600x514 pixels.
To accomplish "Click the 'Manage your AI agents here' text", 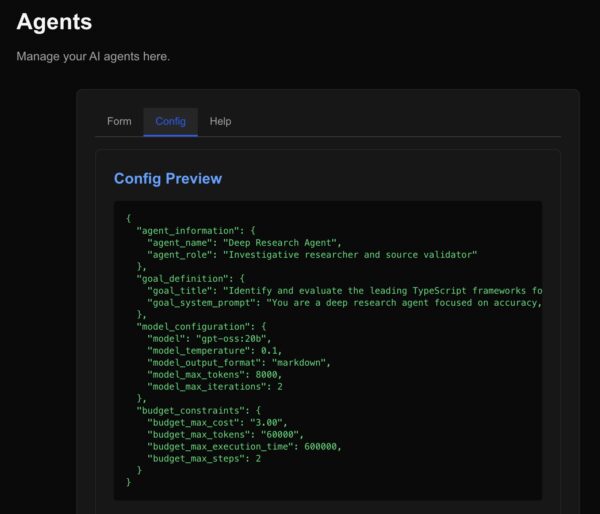I will pyautogui.click(x=93, y=56).
